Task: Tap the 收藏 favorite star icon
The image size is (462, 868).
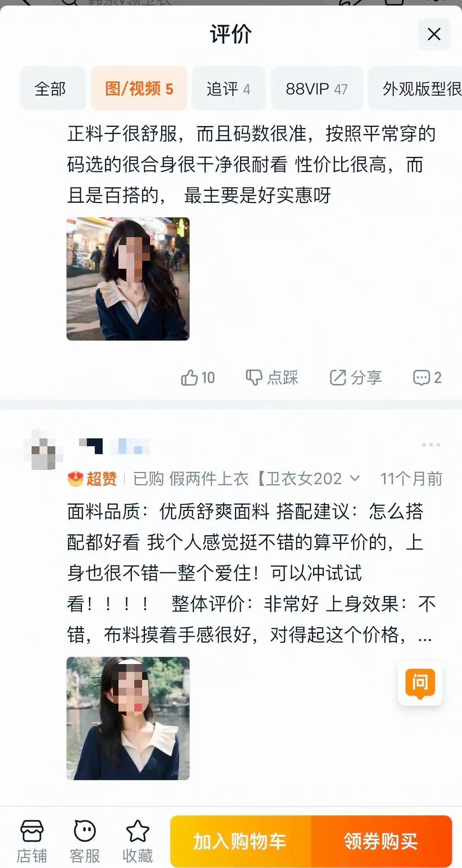Action: pyautogui.click(x=137, y=830)
